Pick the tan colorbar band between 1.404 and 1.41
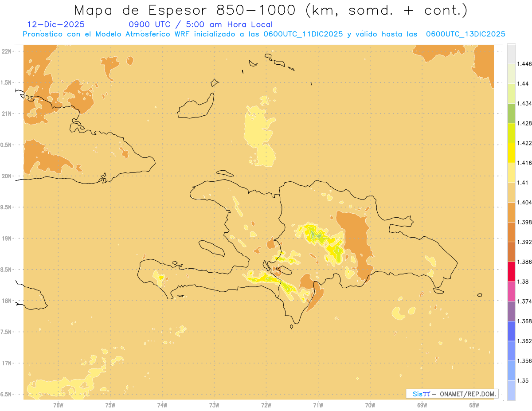The width and height of the screenshot is (532, 411). (x=511, y=192)
